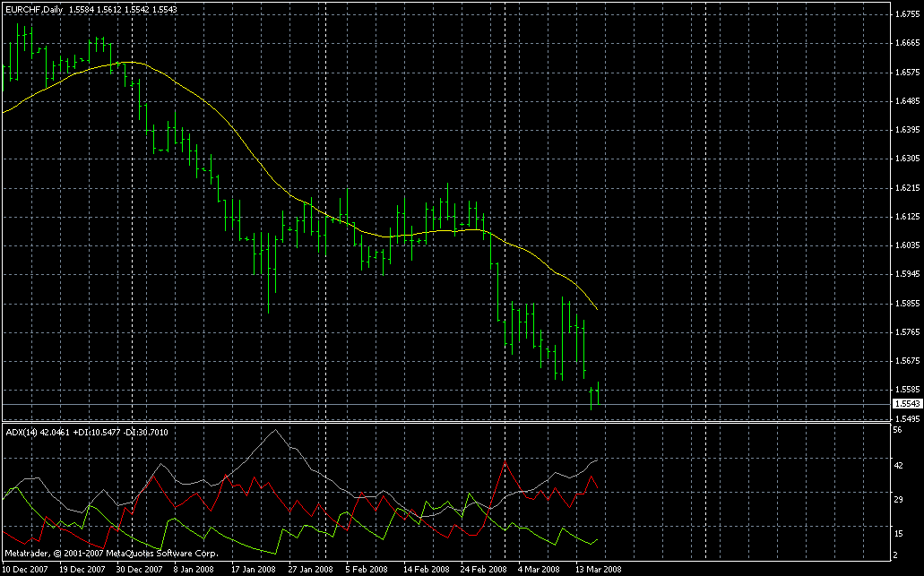
Task: Select the 1.6215 price scale label
Action: [x=905, y=188]
